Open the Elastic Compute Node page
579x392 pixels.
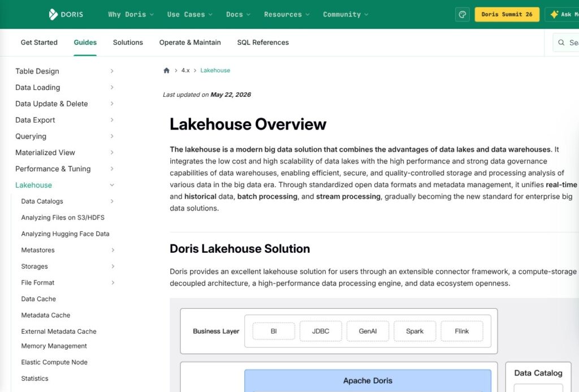pos(54,362)
